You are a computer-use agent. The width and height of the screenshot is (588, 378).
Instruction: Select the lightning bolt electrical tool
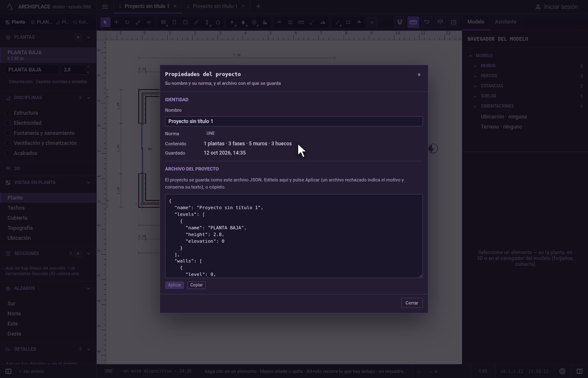(232, 22)
